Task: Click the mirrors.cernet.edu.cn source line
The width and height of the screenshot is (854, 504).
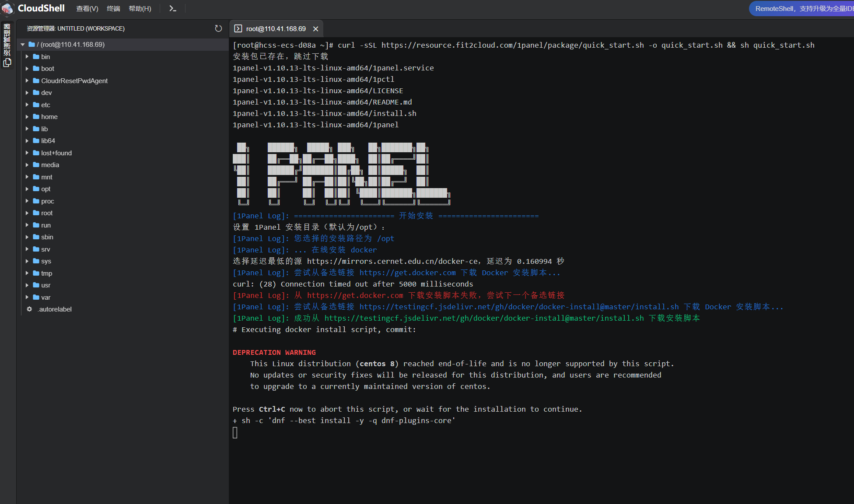Action: click(399, 262)
